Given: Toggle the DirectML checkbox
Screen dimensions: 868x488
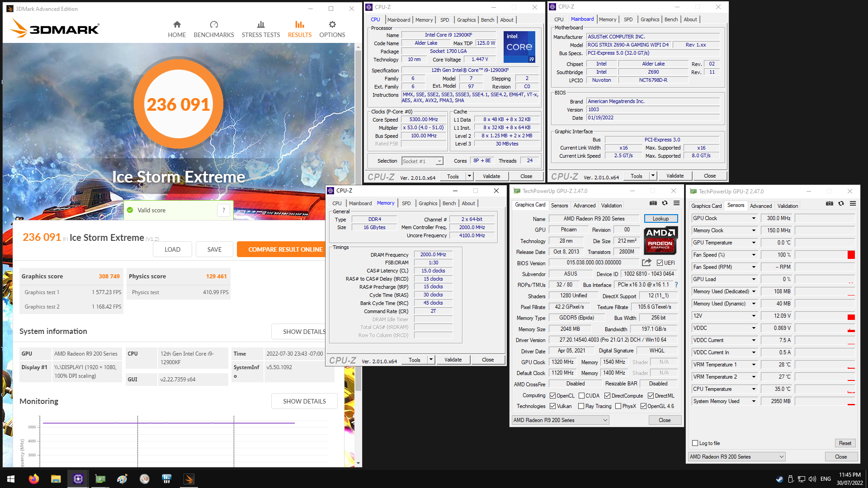Looking at the screenshot, I should [x=651, y=396].
